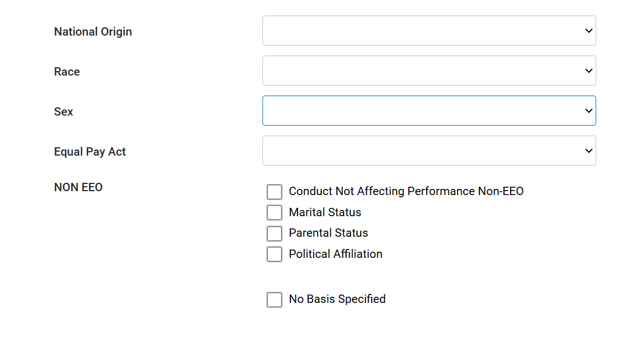Tick the Marital Status checkbox
This screenshot has width=644, height=344.
[x=274, y=213]
